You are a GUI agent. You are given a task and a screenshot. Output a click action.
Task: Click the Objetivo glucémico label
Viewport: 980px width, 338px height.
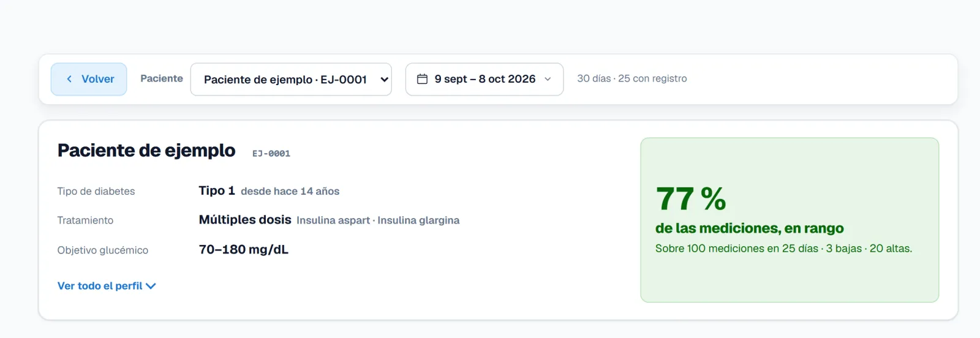[103, 250]
